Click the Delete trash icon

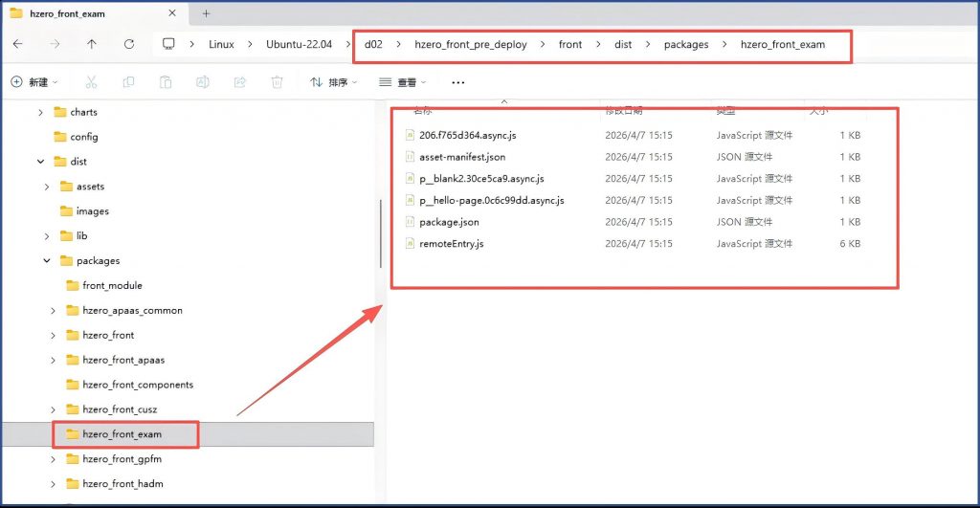pyautogui.click(x=277, y=82)
